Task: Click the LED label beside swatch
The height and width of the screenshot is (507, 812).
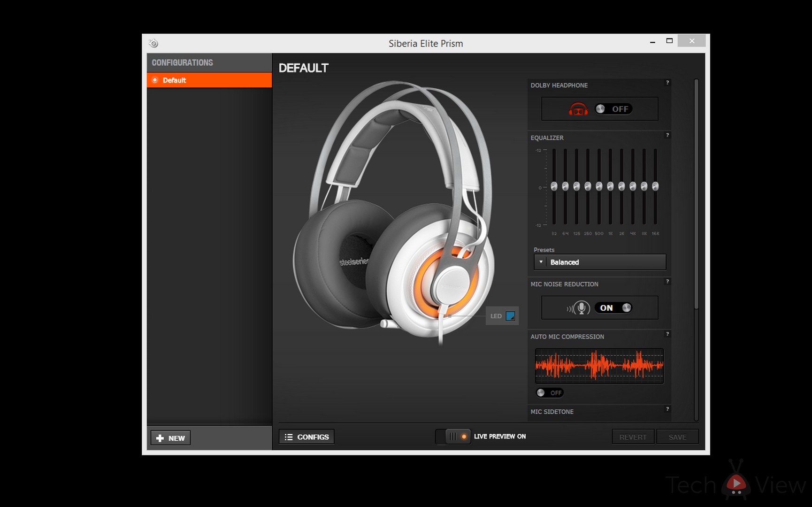Action: (496, 316)
